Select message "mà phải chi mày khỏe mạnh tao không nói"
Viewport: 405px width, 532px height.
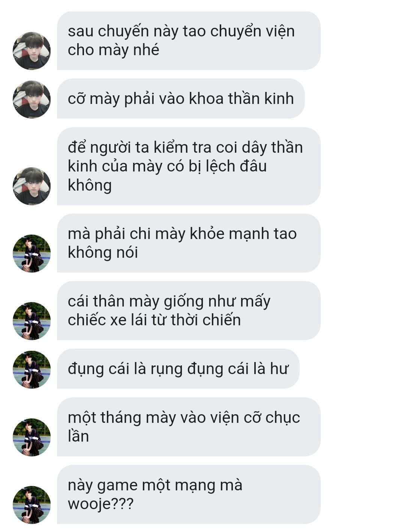click(189, 243)
